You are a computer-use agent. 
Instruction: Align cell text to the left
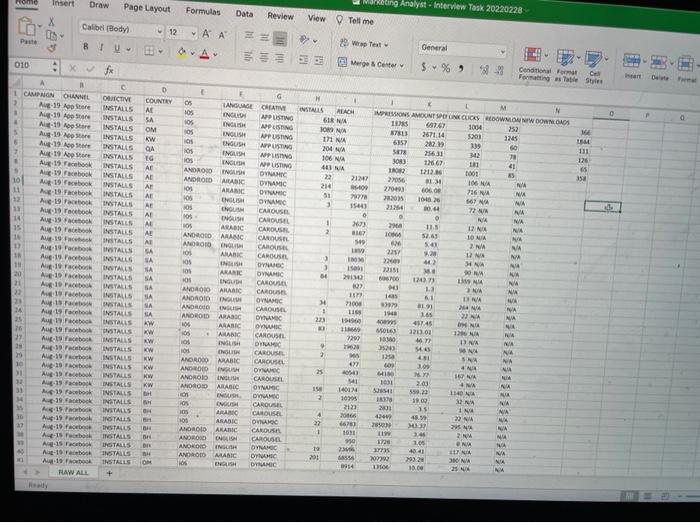(x=249, y=56)
